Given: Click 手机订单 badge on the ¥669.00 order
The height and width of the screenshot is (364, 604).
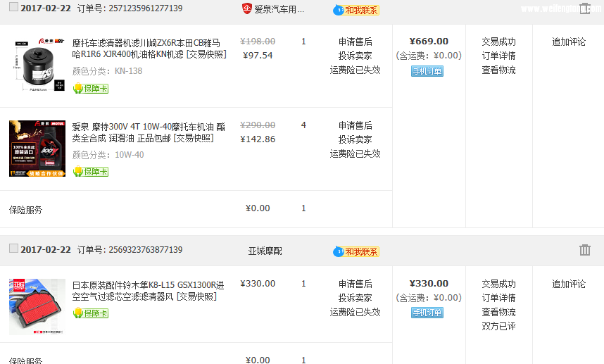Looking at the screenshot, I should (x=427, y=71).
